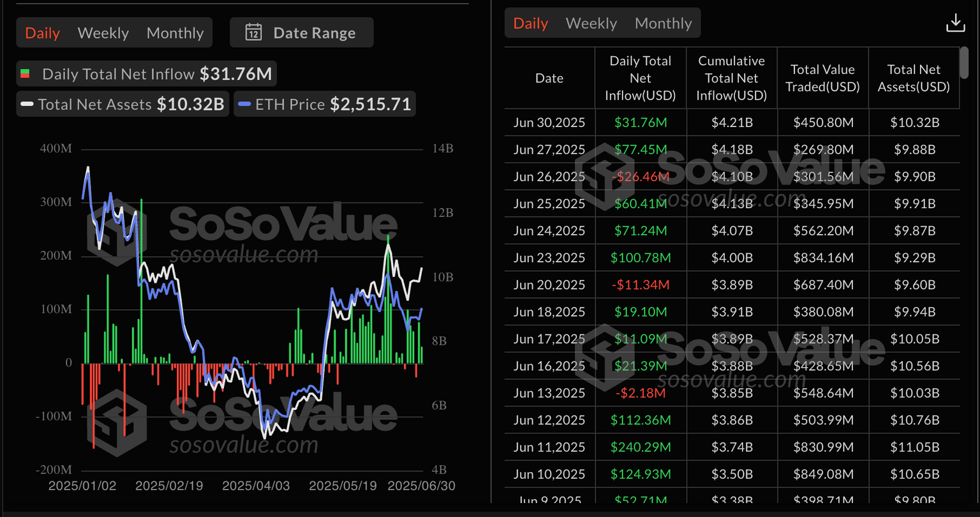
Task: Select the Jun 24,2025 date cell
Action: 549,230
